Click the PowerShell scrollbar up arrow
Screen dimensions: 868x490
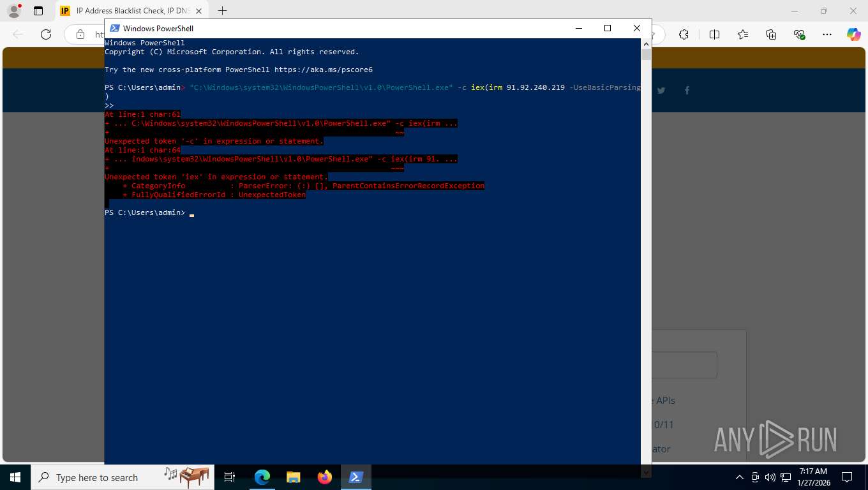pos(646,43)
